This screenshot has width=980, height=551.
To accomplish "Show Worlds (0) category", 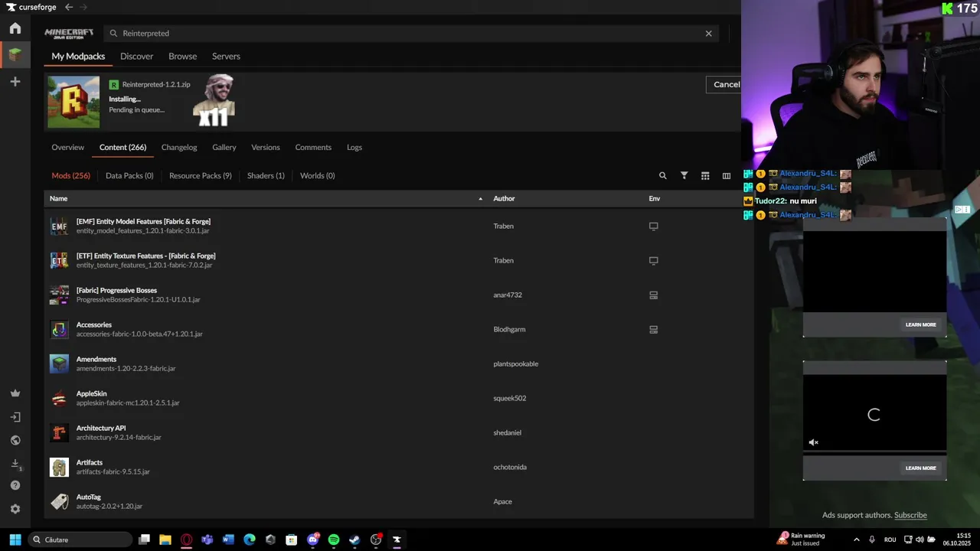I will pyautogui.click(x=317, y=176).
